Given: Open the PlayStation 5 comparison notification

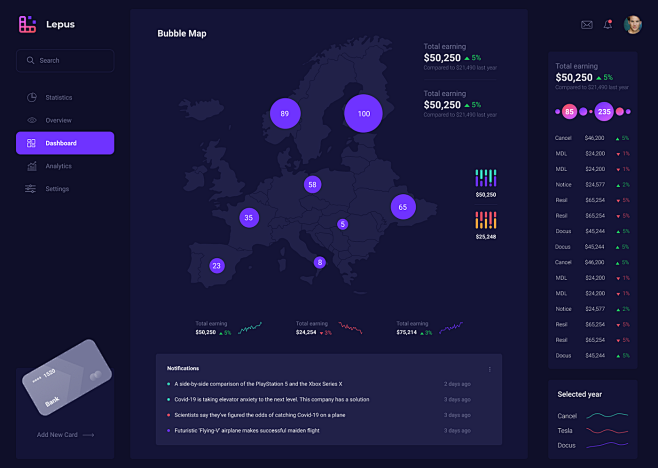Looking at the screenshot, I should click(258, 384).
